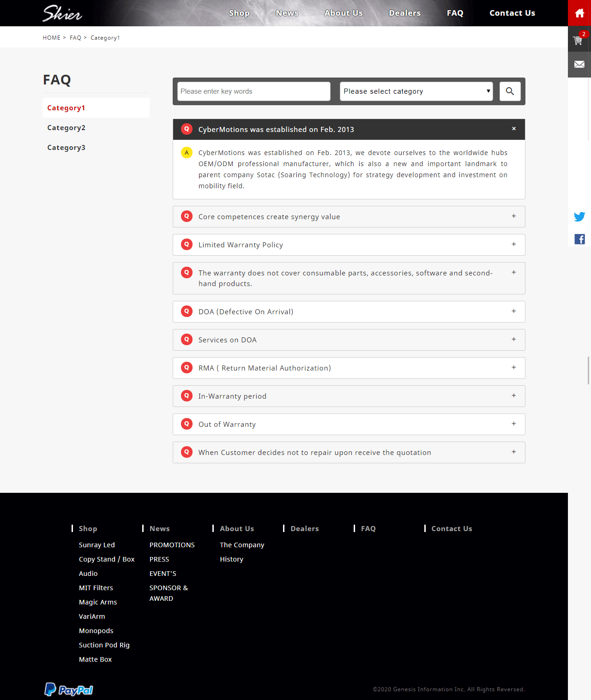Select Category3 in the FAQ sidebar
The height and width of the screenshot is (700, 591).
coord(96,147)
